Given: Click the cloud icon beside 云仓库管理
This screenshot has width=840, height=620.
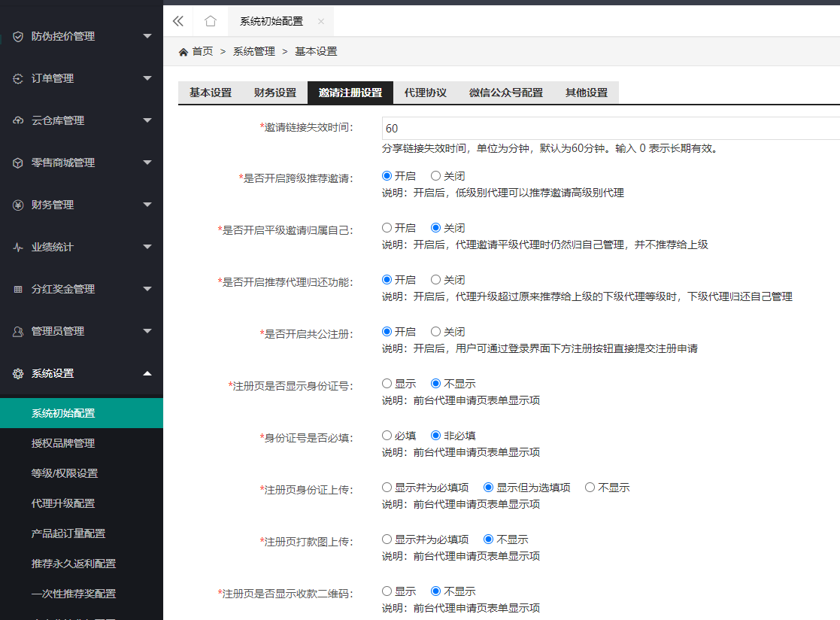Looking at the screenshot, I should click(18, 120).
